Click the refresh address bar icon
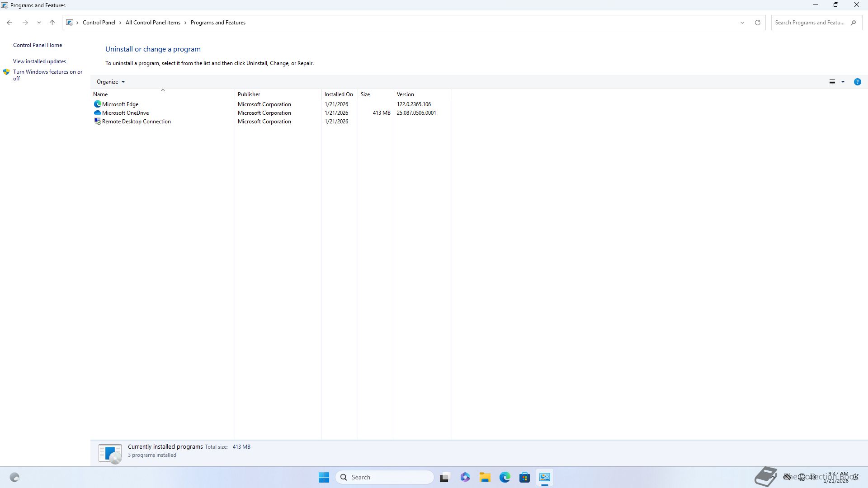 [x=758, y=23]
